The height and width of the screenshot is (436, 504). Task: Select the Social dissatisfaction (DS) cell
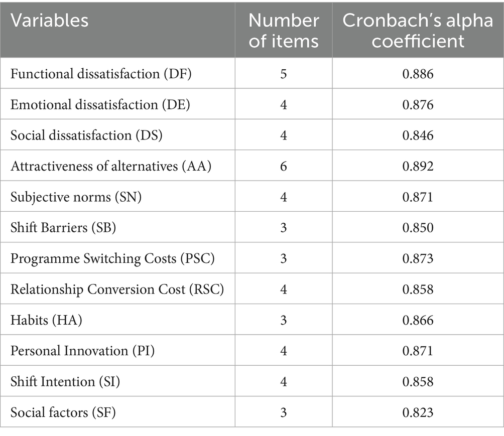pos(86,135)
